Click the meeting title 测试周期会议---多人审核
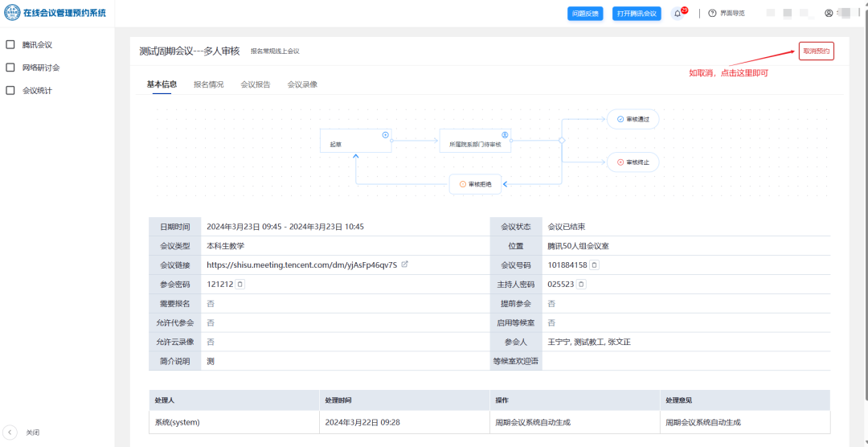This screenshot has height=447, width=868. pyautogui.click(x=190, y=51)
